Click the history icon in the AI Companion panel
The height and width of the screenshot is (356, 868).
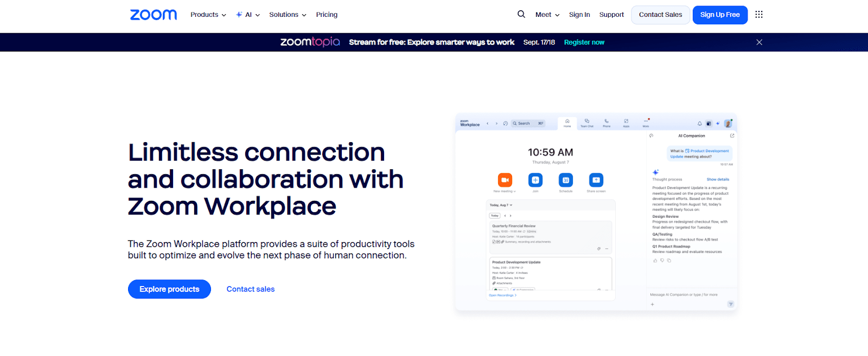pyautogui.click(x=652, y=136)
